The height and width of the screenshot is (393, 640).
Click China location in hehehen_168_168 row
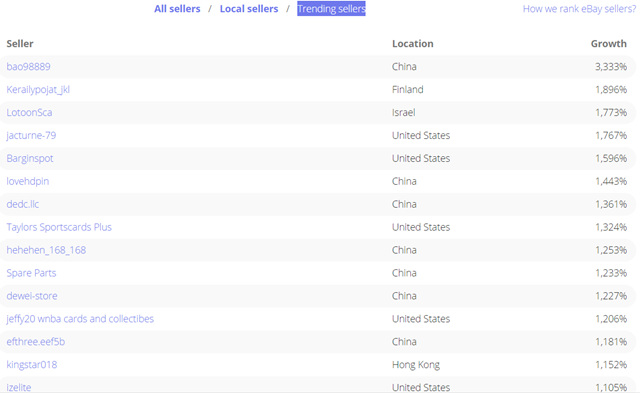tap(404, 250)
